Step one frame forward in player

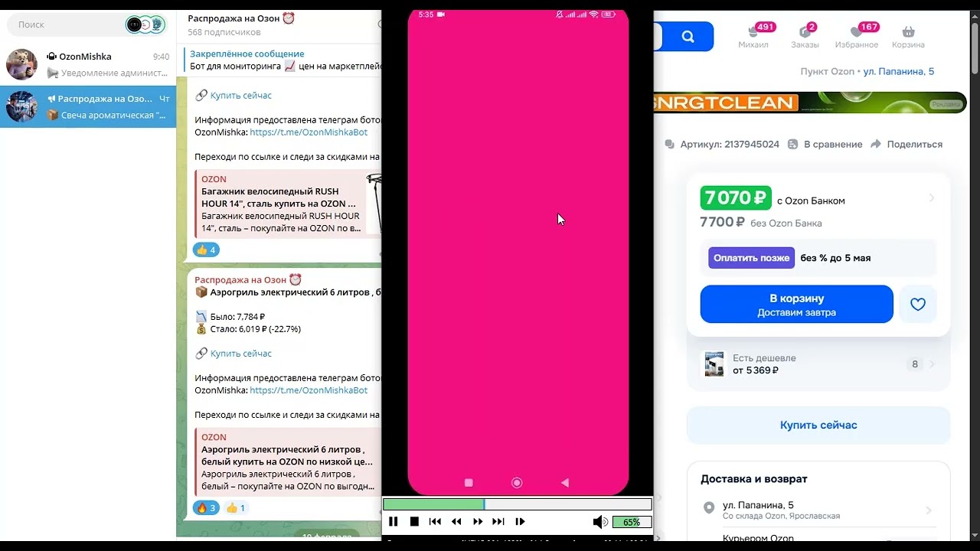coord(520,522)
